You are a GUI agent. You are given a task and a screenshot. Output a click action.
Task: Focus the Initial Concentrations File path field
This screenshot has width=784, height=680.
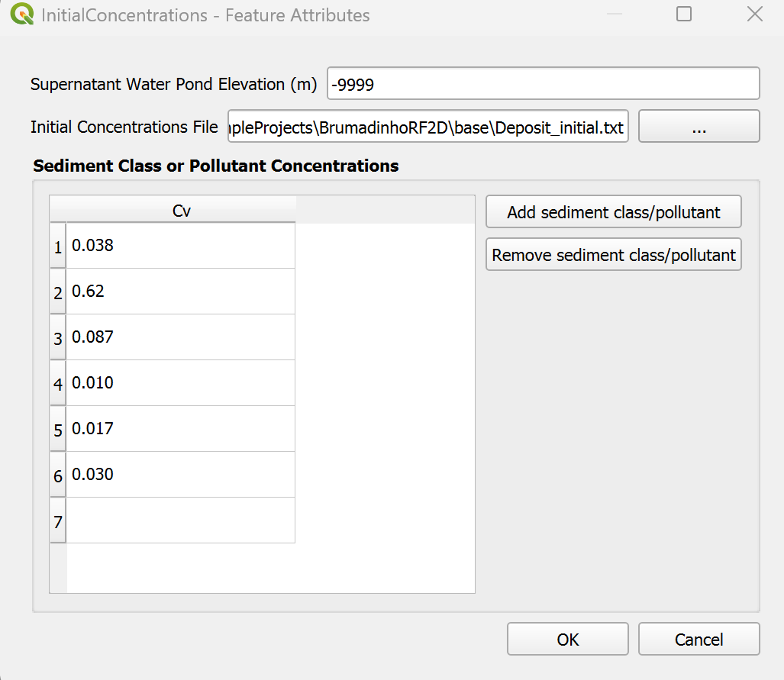pos(427,127)
